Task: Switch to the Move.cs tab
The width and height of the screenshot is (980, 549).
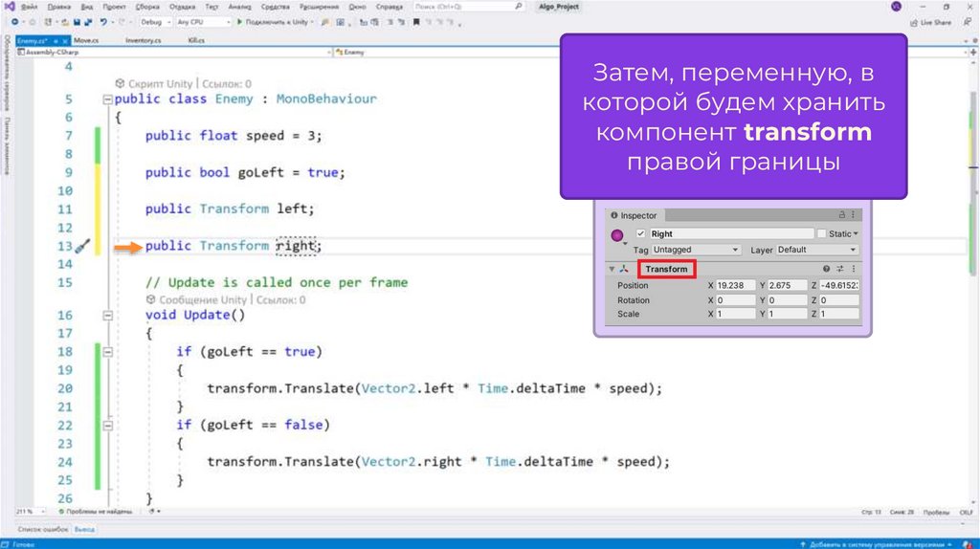Action: (x=85, y=41)
